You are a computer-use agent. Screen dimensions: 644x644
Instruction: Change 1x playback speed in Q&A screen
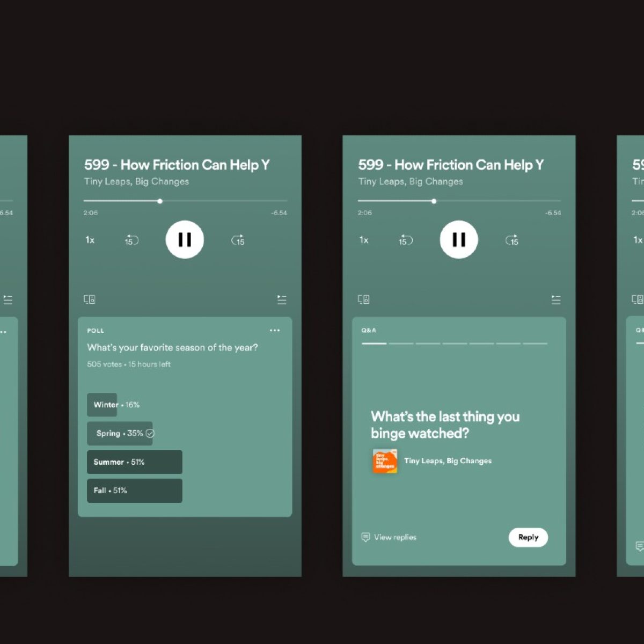pyautogui.click(x=364, y=240)
